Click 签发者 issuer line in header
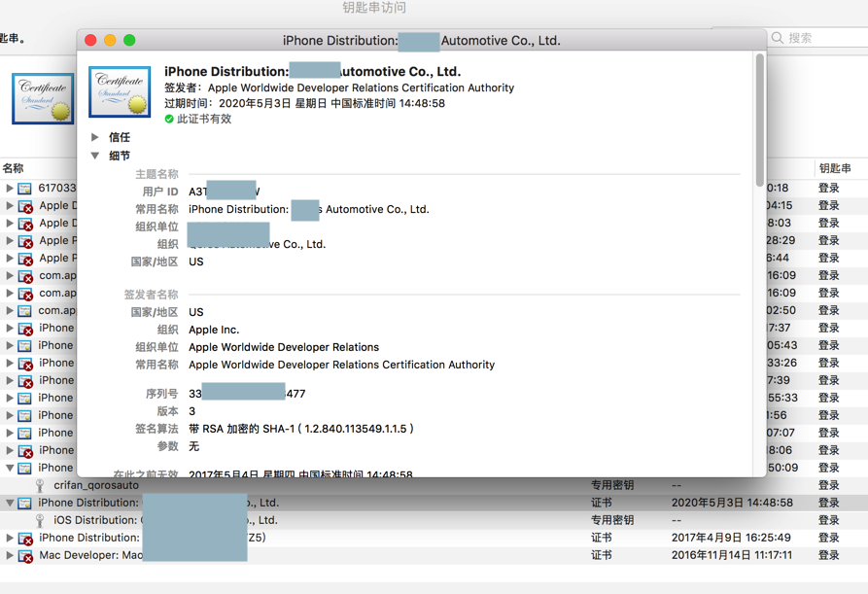Viewport: 868px width, 594px height. 339,87
